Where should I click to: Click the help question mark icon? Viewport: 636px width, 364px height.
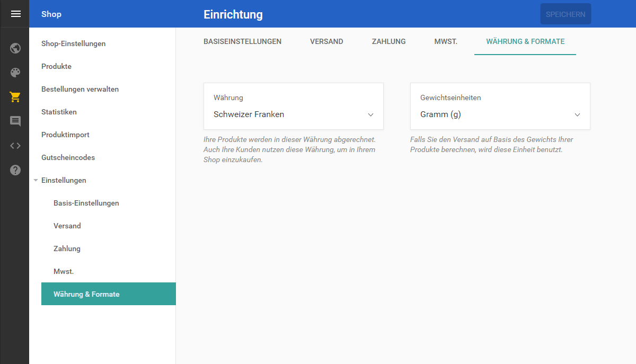click(15, 170)
